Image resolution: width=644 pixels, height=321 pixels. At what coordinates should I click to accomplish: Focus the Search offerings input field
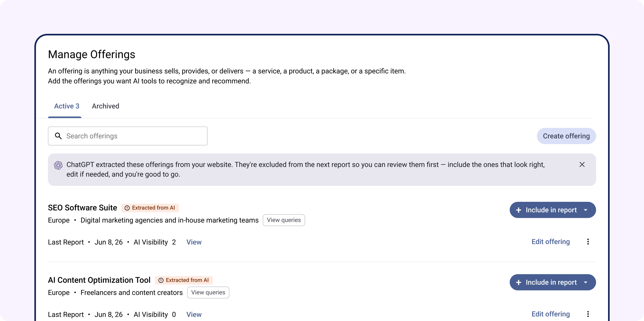point(128,136)
